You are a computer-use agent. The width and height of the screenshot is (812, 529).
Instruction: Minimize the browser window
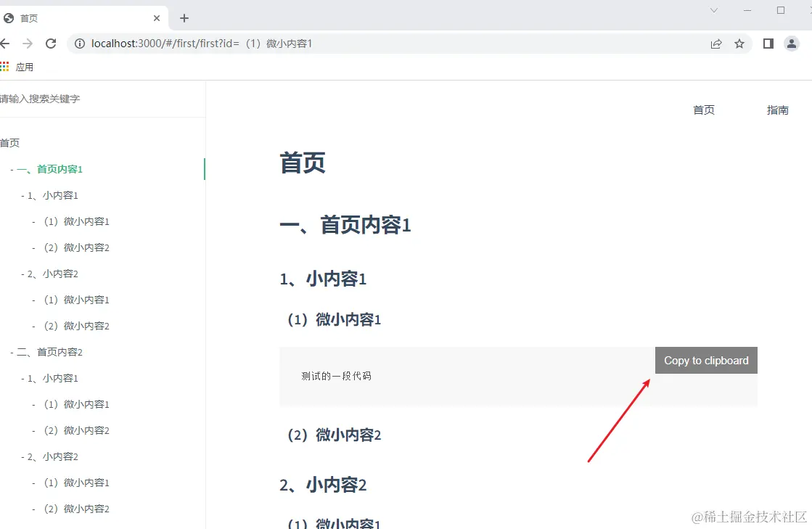pos(747,10)
